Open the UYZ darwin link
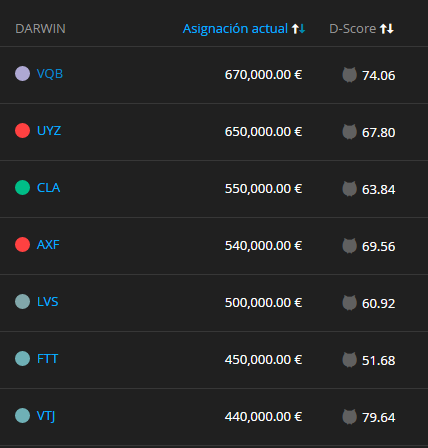The image size is (428, 448). click(x=49, y=131)
